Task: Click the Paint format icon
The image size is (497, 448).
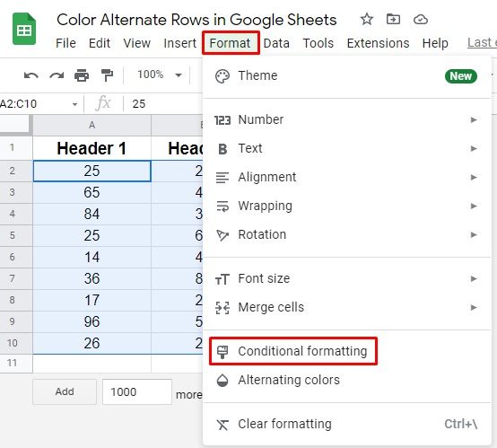Action: pyautogui.click(x=107, y=75)
